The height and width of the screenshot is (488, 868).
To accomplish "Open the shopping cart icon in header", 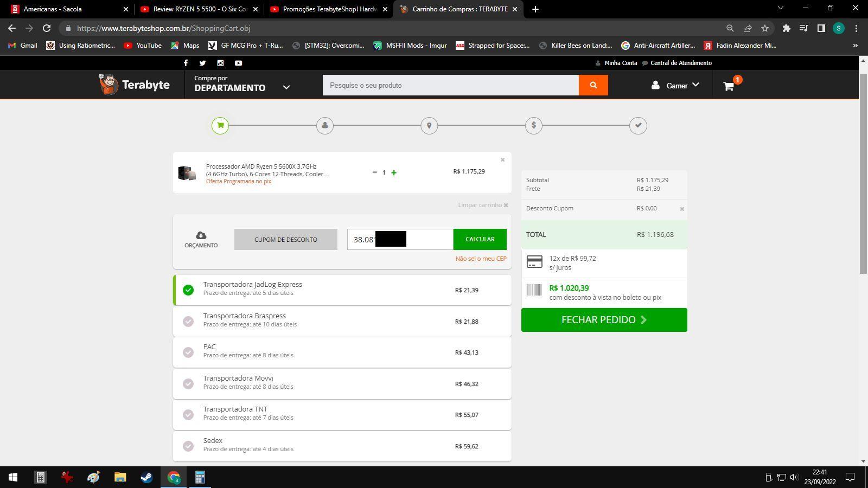I will (729, 86).
